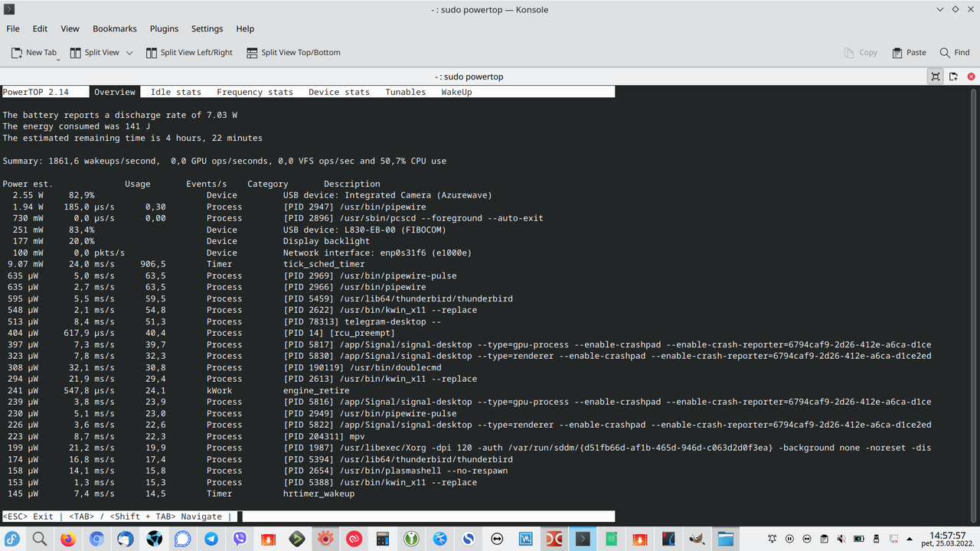Open the green spreadsheet taskbar icon
The height and width of the screenshot is (551, 980).
(x=611, y=539)
